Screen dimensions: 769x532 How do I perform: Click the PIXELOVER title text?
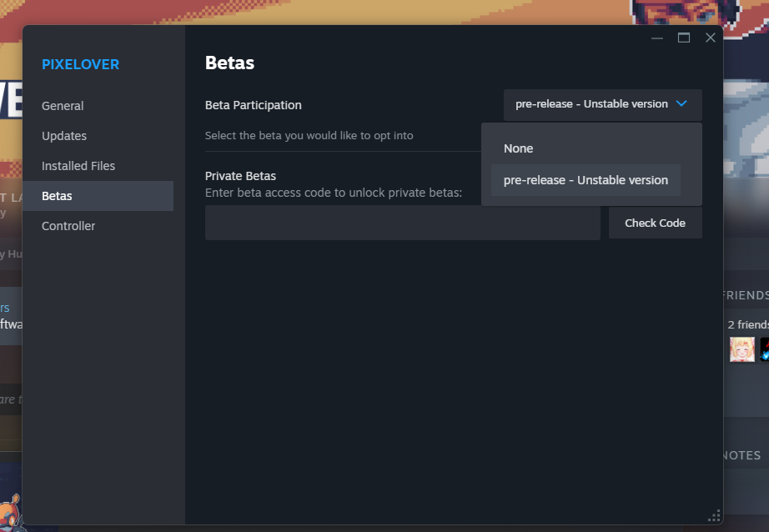(x=80, y=64)
